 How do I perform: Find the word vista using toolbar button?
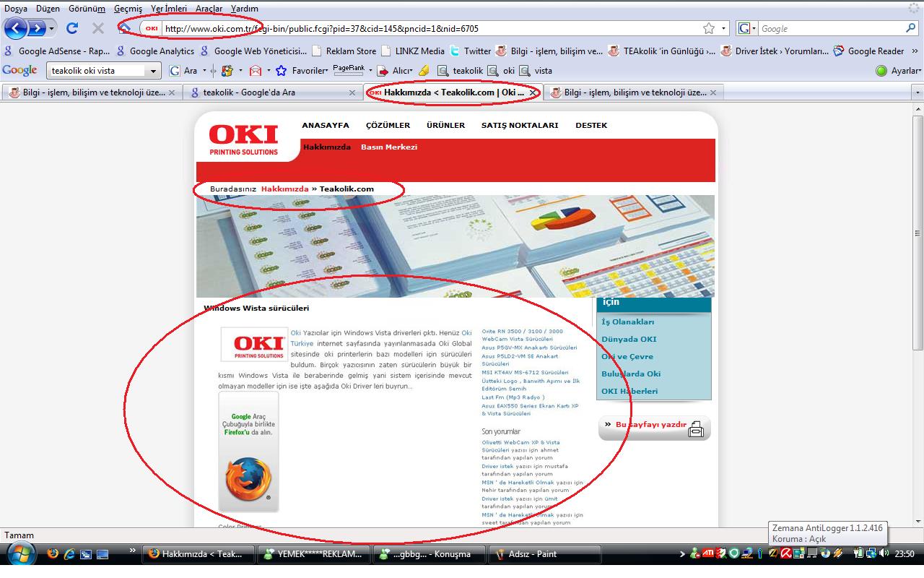coord(536,71)
